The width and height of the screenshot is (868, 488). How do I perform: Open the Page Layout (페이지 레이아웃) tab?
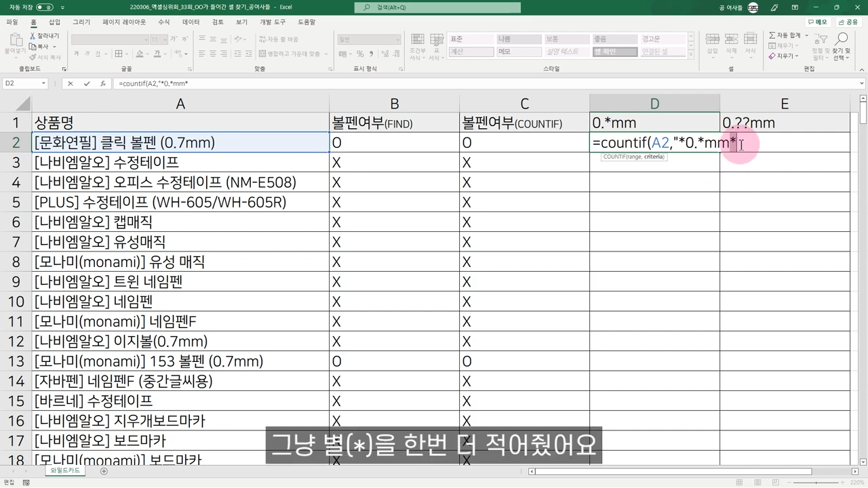click(x=124, y=22)
